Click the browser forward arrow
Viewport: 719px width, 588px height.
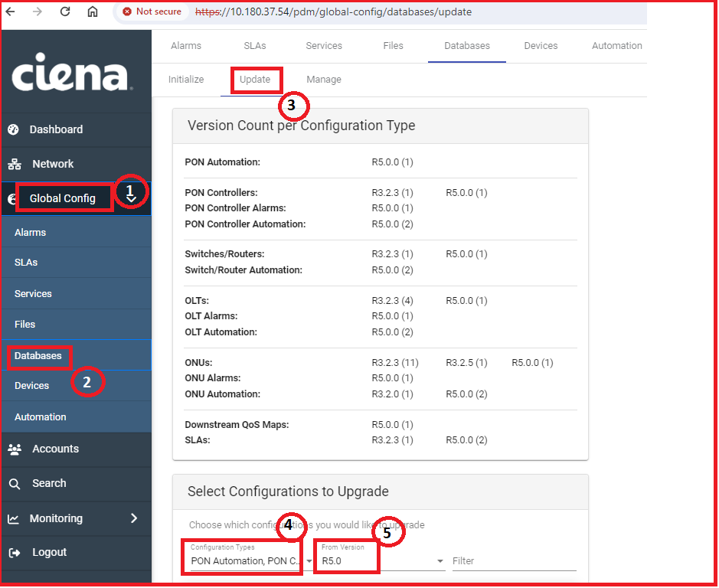[38, 11]
